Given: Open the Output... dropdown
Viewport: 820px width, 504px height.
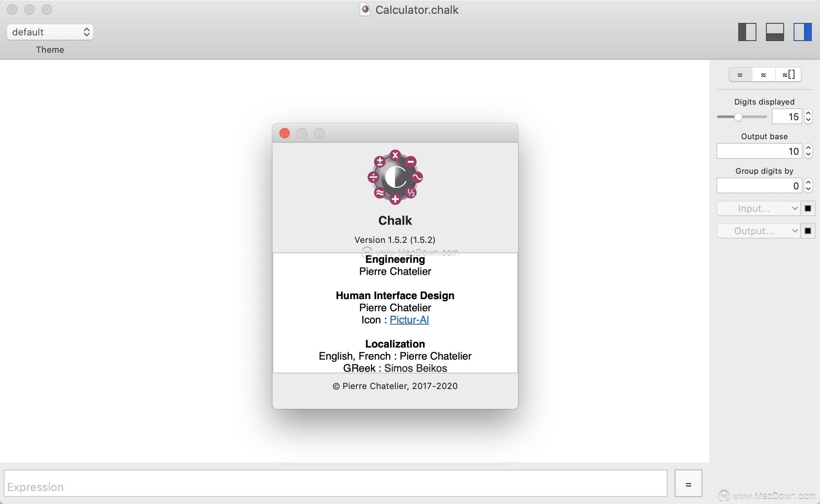Looking at the screenshot, I should pos(758,231).
